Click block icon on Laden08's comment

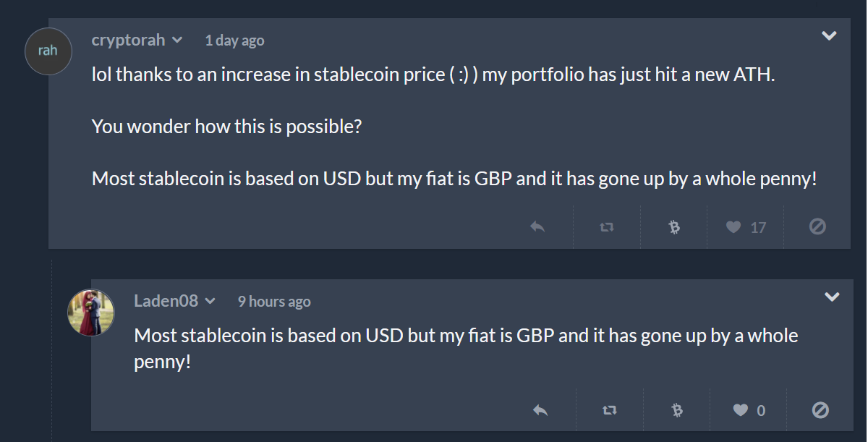[820, 410]
